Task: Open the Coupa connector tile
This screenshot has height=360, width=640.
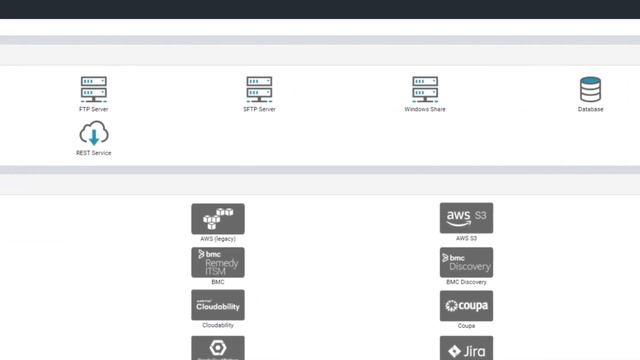Action: pos(466,306)
